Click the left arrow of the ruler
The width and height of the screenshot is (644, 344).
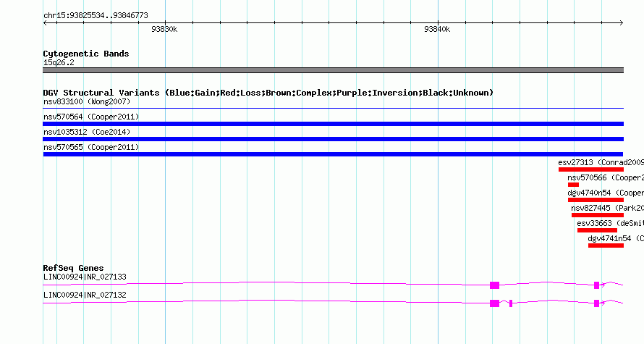click(45, 22)
